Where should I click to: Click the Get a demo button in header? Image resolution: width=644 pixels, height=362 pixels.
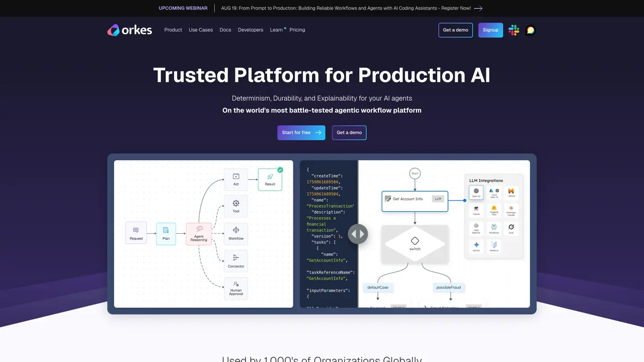455,30
